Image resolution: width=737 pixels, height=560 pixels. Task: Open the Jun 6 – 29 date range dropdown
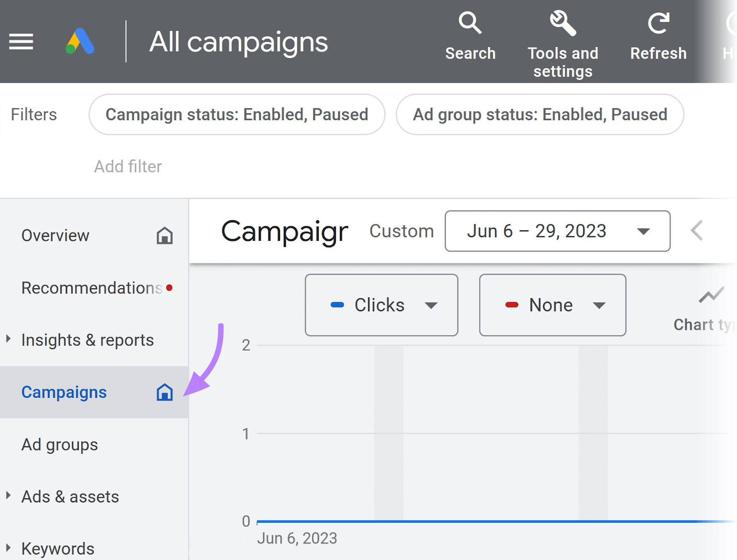click(x=557, y=231)
